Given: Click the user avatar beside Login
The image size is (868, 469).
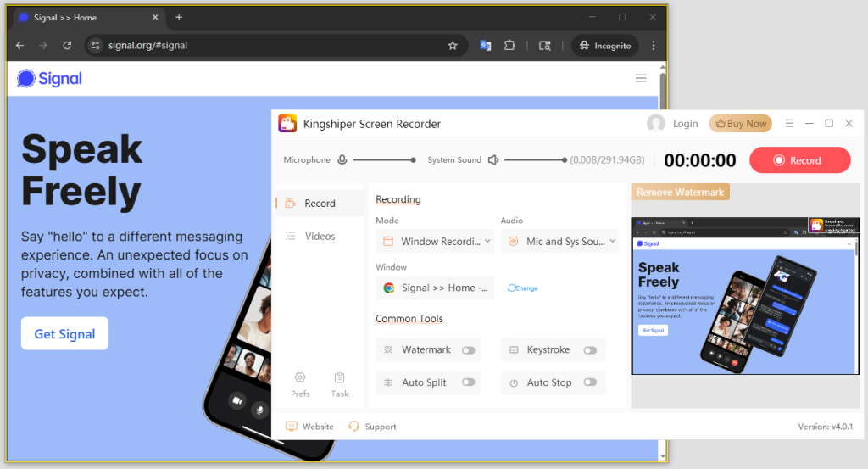Looking at the screenshot, I should click(656, 124).
